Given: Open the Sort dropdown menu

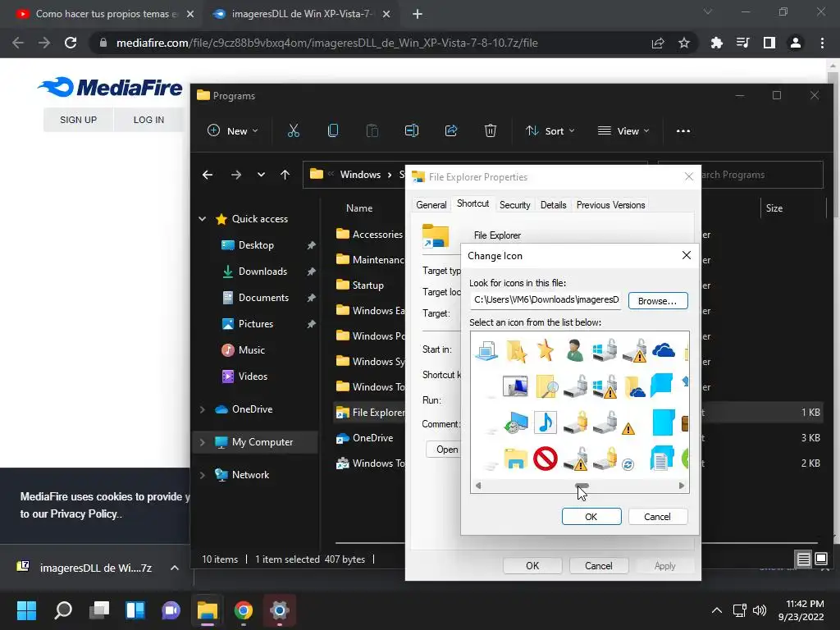Looking at the screenshot, I should tap(550, 130).
